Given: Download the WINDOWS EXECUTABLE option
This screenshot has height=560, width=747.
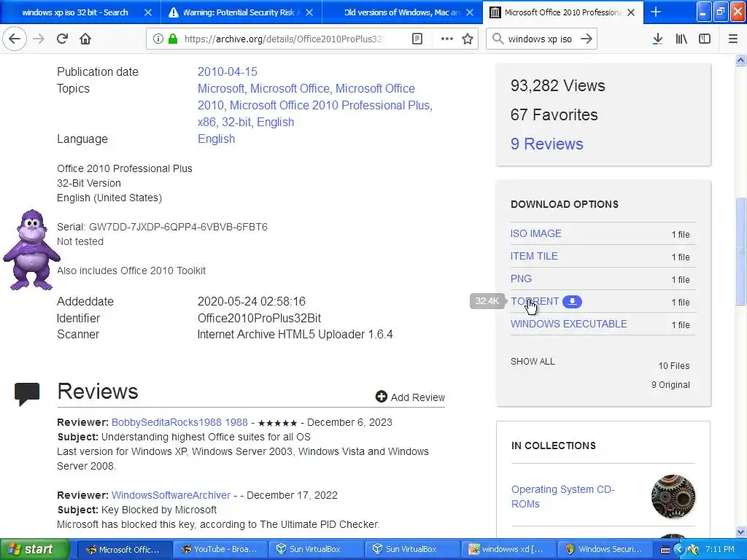Looking at the screenshot, I should 569,324.
